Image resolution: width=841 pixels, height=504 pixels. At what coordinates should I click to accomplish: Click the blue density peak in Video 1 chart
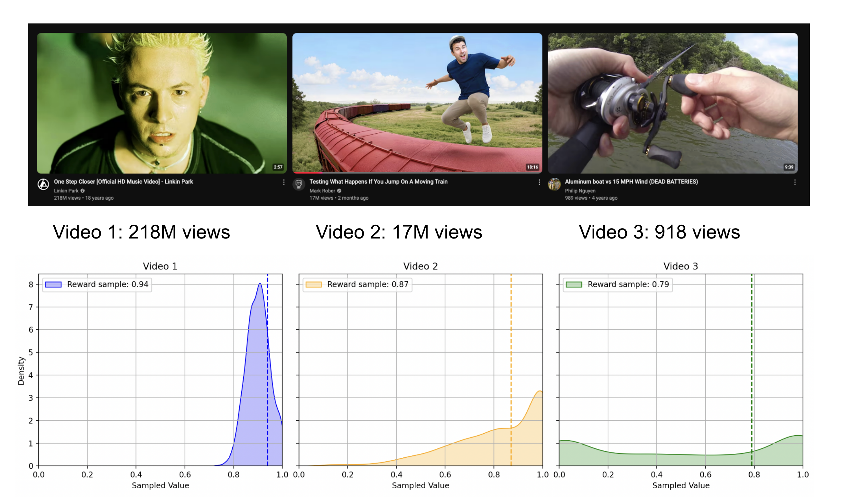260,284
